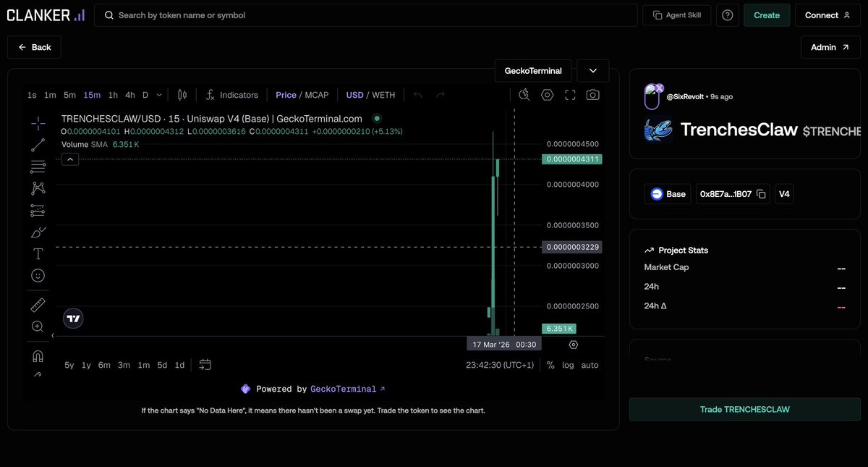Select the 1h interval
This screenshot has height=467, width=868.
click(x=113, y=95)
